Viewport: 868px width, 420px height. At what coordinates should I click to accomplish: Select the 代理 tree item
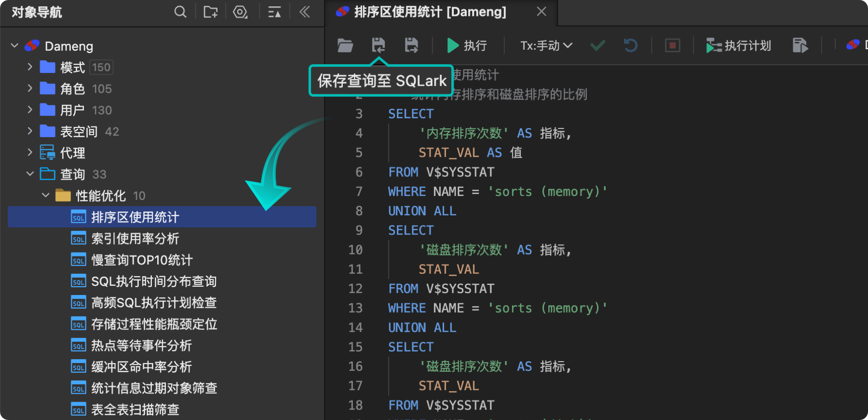[73, 153]
